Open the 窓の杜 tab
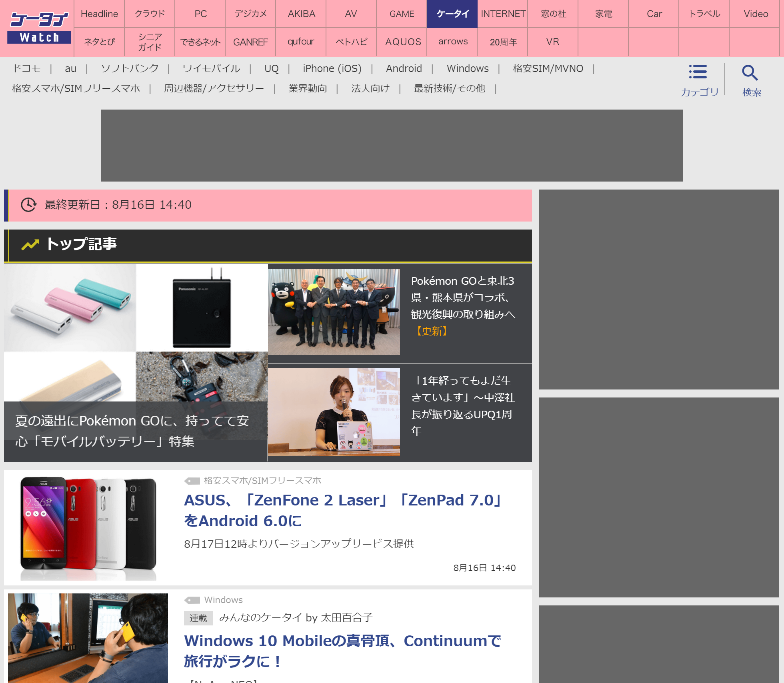 553,14
